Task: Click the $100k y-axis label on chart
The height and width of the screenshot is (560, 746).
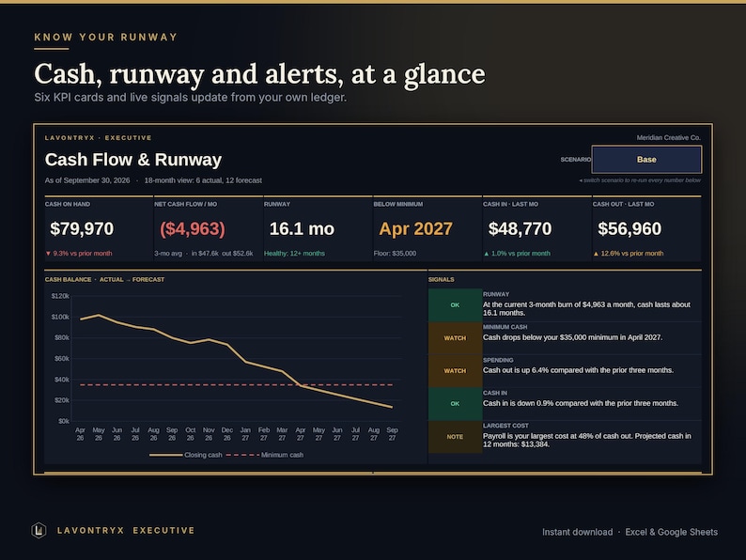Action: pos(60,317)
